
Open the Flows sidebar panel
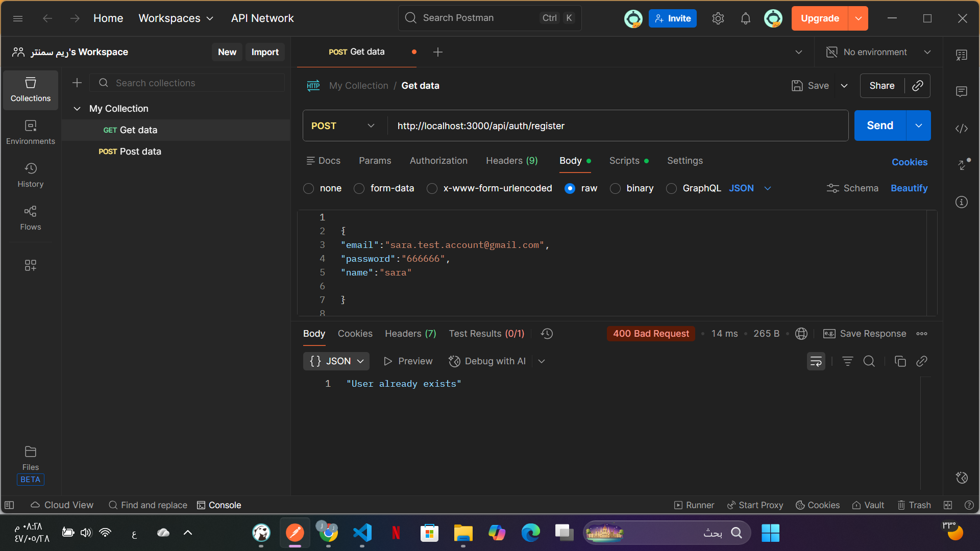pyautogui.click(x=31, y=218)
